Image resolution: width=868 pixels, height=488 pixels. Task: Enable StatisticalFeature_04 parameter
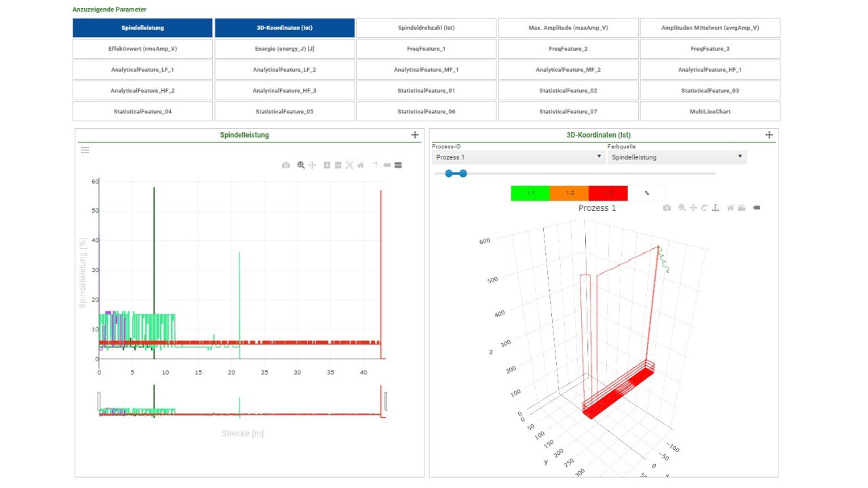142,111
